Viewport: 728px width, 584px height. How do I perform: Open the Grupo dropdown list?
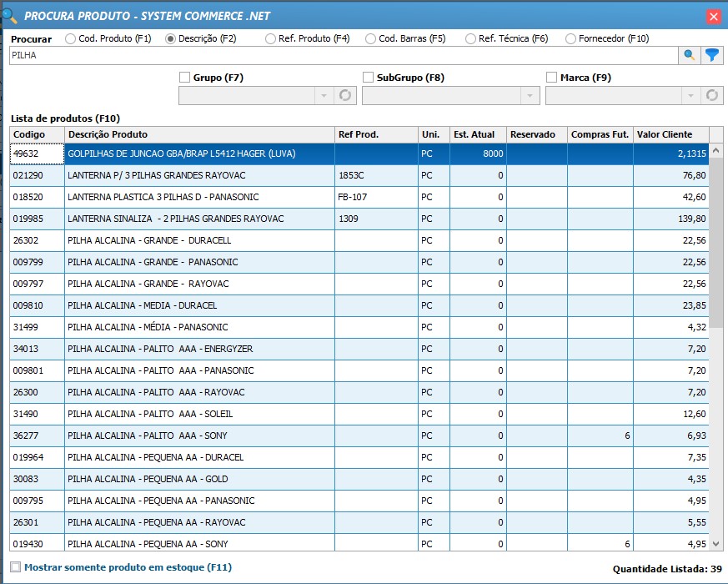[x=324, y=96]
